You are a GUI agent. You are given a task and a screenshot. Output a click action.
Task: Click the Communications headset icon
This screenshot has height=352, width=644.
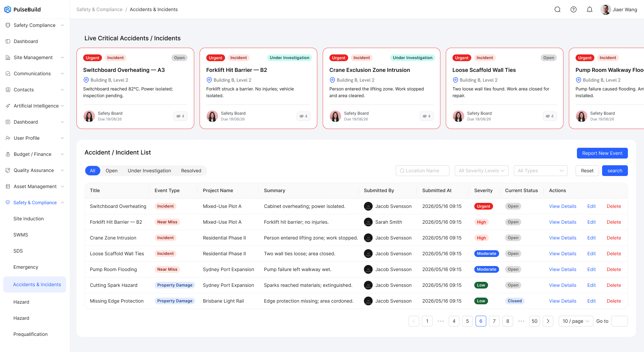(8, 74)
